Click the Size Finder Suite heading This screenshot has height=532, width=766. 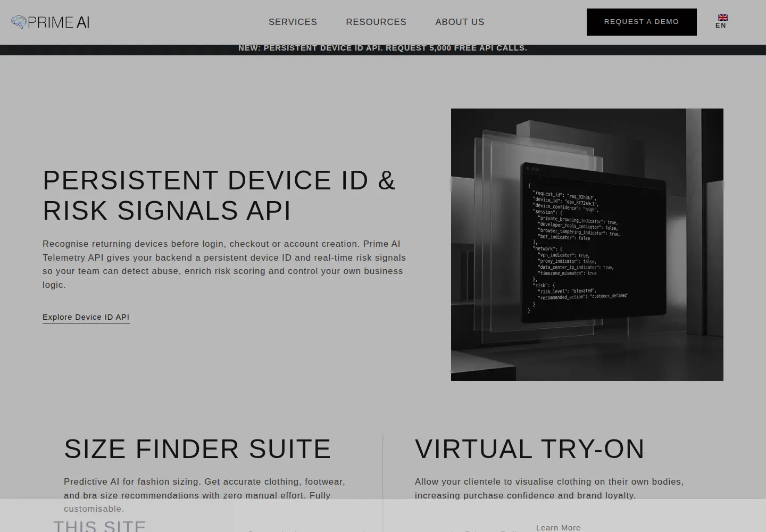click(x=198, y=449)
